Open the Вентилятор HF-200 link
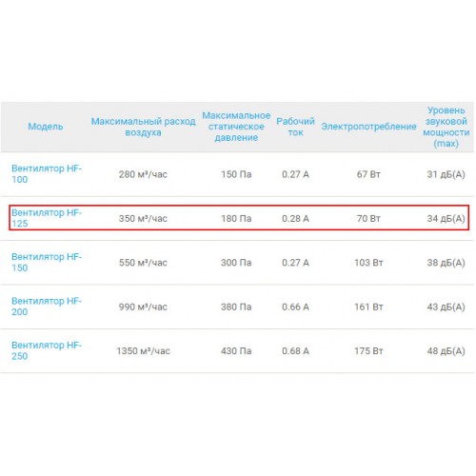Image resolution: width=476 pixels, height=476 pixels. [47, 307]
